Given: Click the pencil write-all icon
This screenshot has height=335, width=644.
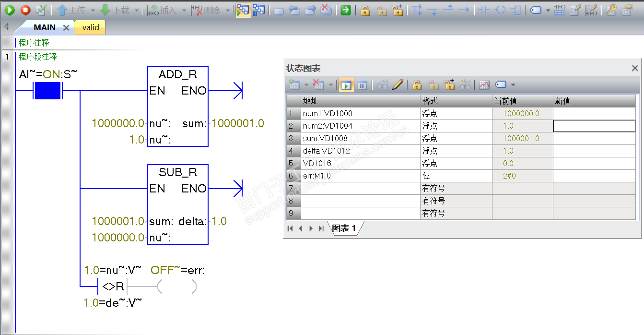Looking at the screenshot, I should click(397, 85).
